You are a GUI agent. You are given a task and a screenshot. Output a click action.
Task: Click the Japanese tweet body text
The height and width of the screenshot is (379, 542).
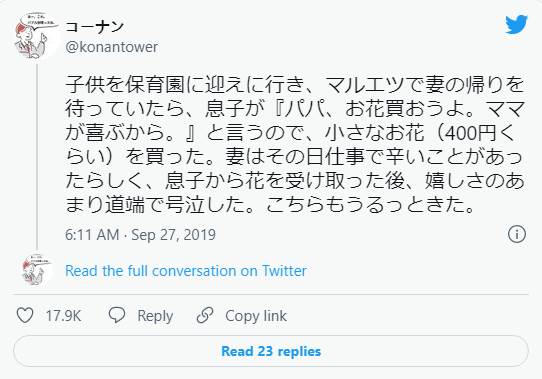[295, 145]
